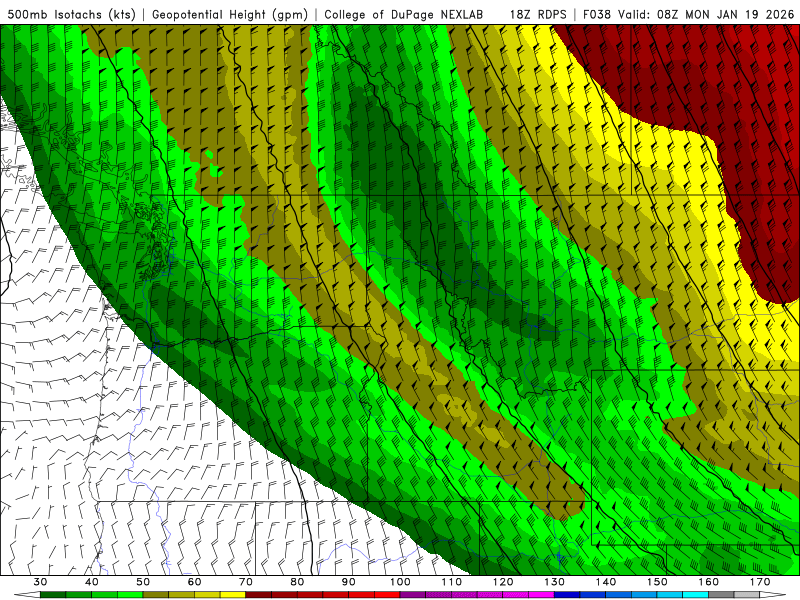Click the legend value 50
The width and height of the screenshot is (800, 600).
coord(143,582)
